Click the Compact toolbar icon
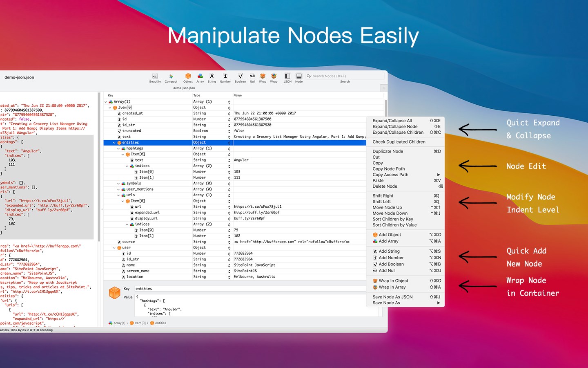588x368 pixels. [x=171, y=76]
